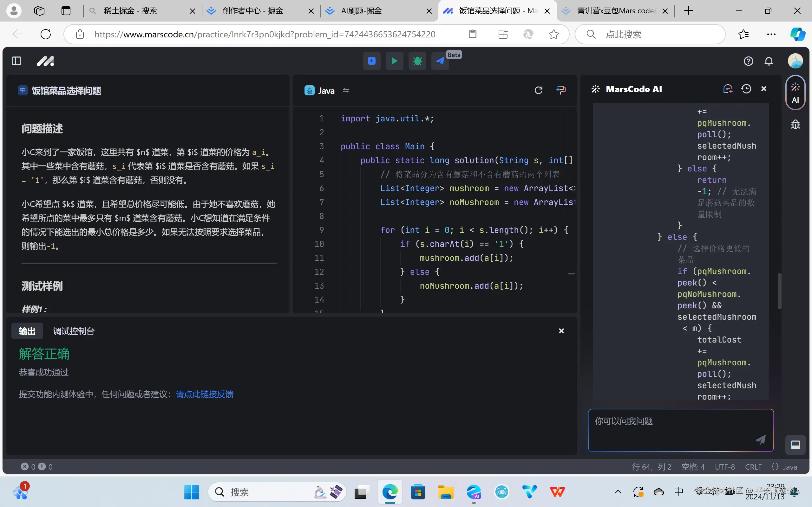812x507 pixels.
Task: Toggle bottom panel layout button
Action: point(795,445)
